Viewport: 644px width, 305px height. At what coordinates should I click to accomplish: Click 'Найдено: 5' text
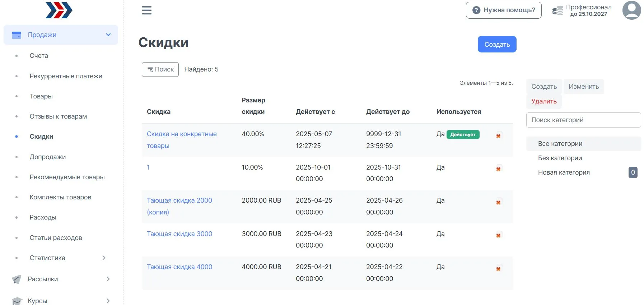[x=201, y=69]
